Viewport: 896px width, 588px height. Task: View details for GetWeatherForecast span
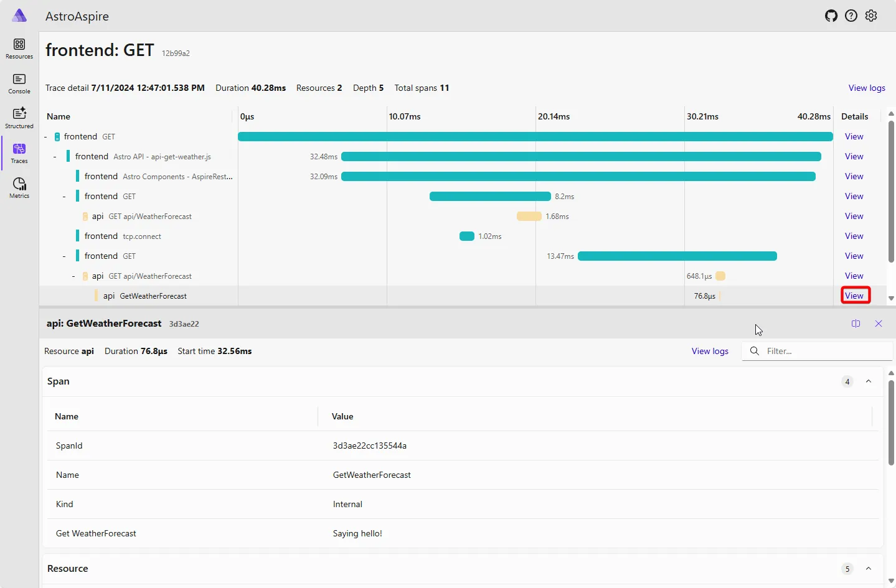(854, 296)
